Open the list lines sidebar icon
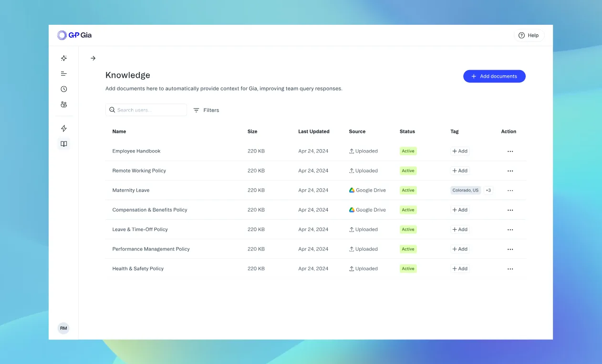 [64, 74]
